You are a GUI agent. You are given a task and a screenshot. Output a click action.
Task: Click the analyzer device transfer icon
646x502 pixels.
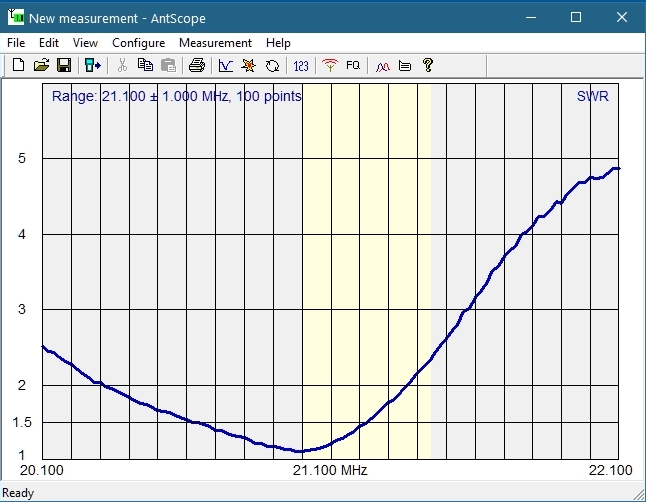tap(93, 65)
